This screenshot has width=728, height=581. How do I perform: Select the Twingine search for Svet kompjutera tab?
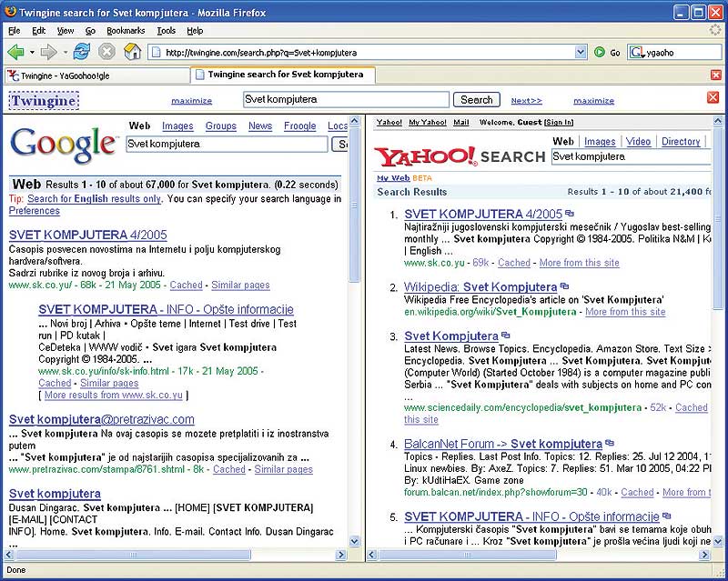coord(283,75)
